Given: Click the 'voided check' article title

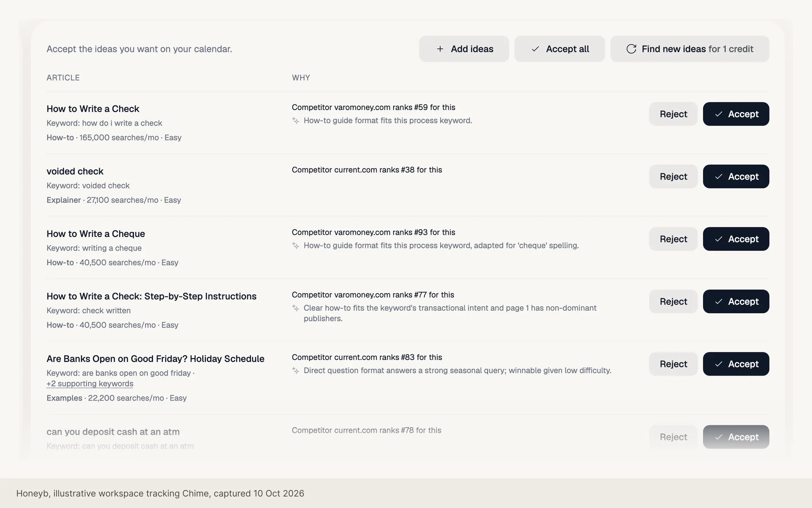Looking at the screenshot, I should point(75,171).
